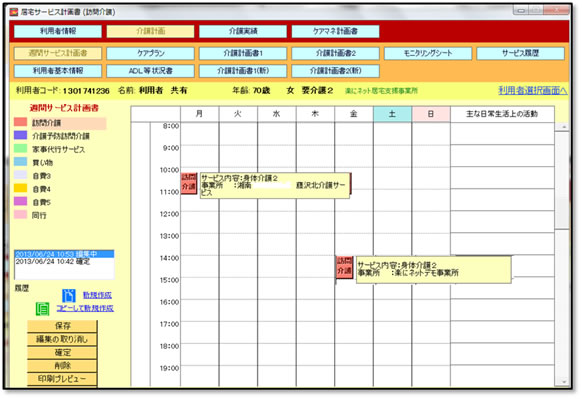Screen dimensions: 582x399
Task: Open the 介護実績 tab
Action: (243, 31)
